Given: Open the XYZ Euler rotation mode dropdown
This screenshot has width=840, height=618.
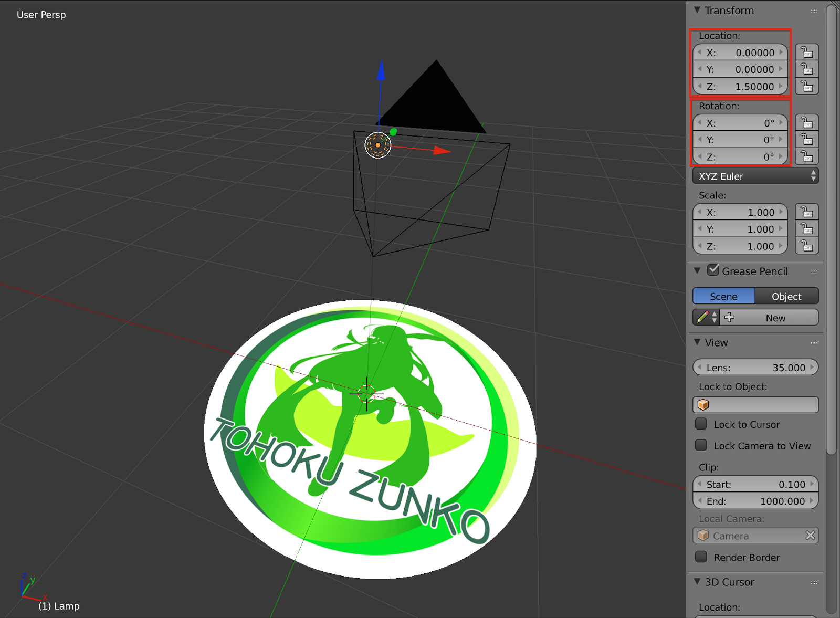Looking at the screenshot, I should pyautogui.click(x=755, y=176).
